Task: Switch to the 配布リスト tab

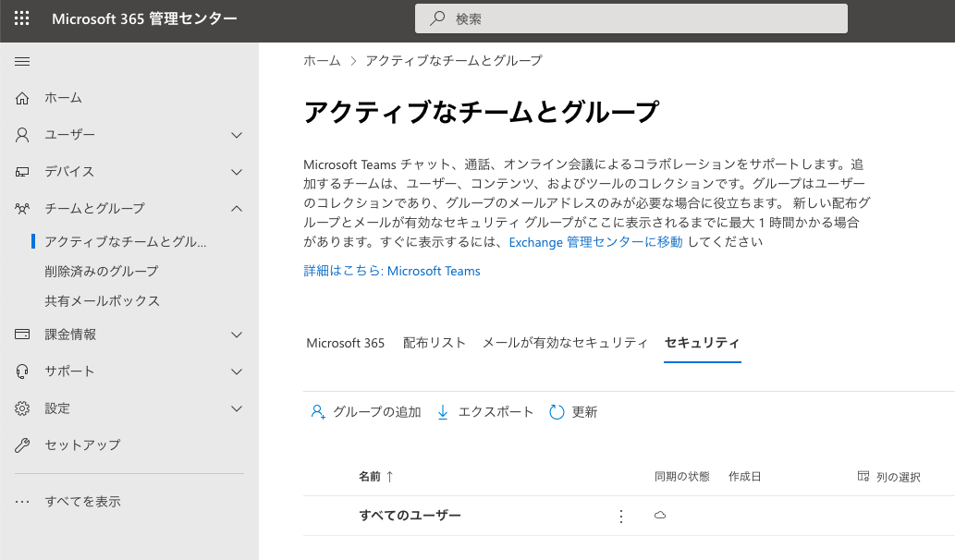Action: click(x=435, y=343)
